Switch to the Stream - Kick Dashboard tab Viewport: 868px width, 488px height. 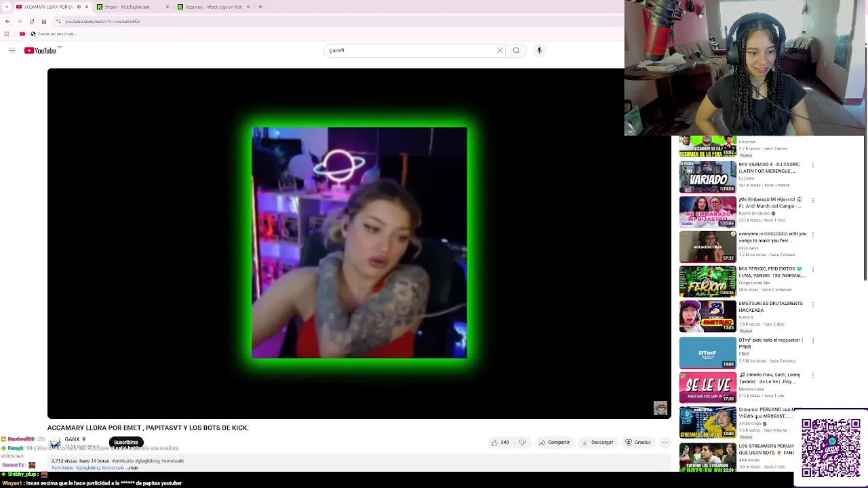pyautogui.click(x=127, y=7)
